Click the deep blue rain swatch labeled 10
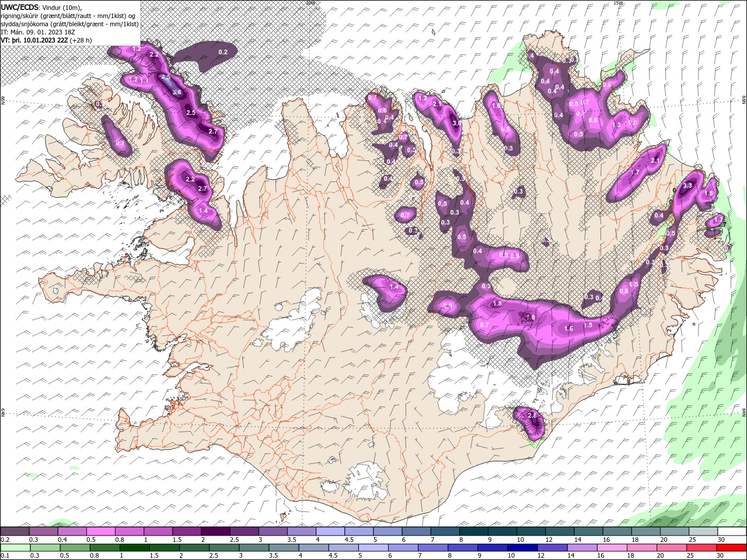 coord(522,548)
